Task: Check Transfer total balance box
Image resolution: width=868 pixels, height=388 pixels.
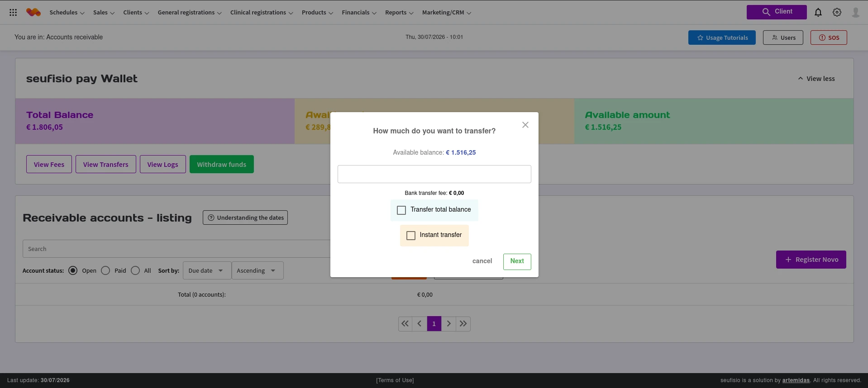Action: (401, 210)
